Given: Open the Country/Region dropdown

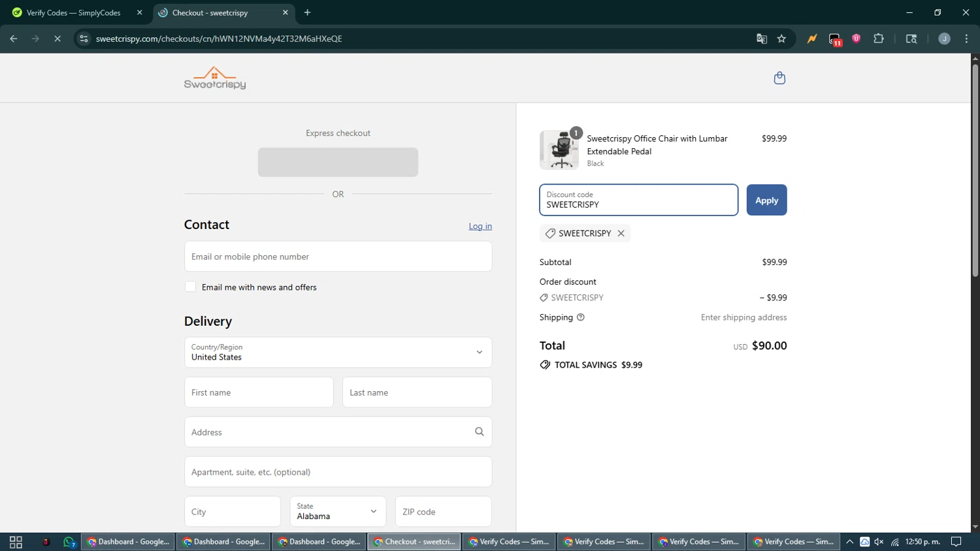Looking at the screenshot, I should click(338, 353).
